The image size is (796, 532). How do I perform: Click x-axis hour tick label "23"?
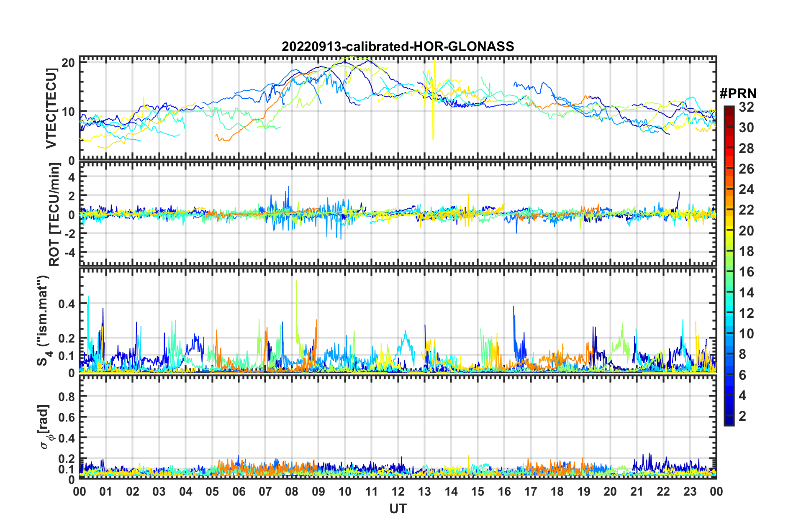coord(690,491)
